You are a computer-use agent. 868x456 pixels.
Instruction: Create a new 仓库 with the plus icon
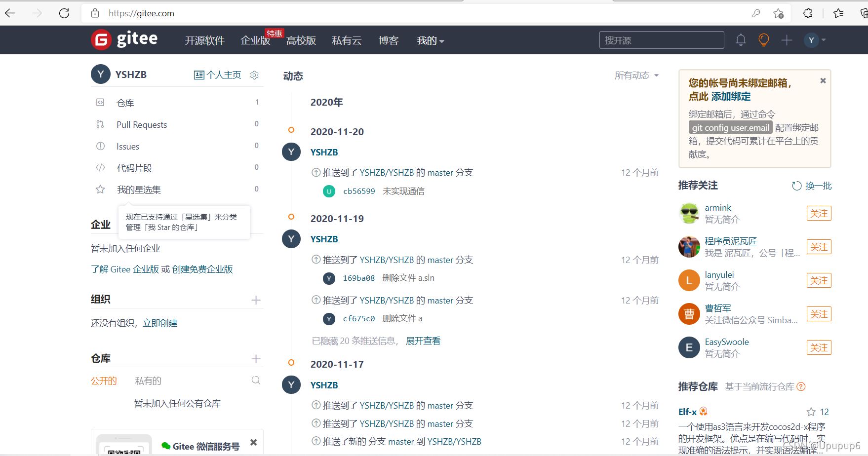[x=256, y=359]
